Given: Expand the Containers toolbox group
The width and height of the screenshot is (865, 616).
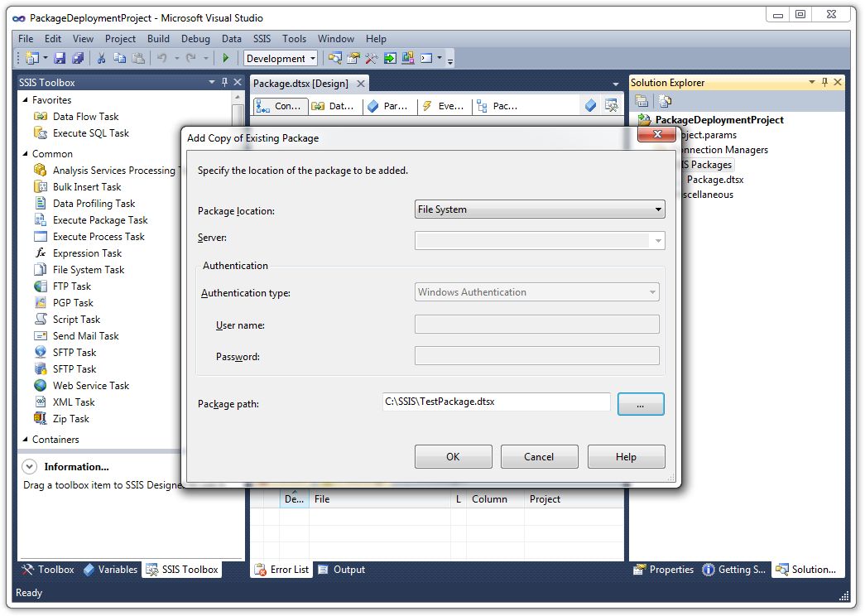Looking at the screenshot, I should click(x=26, y=440).
